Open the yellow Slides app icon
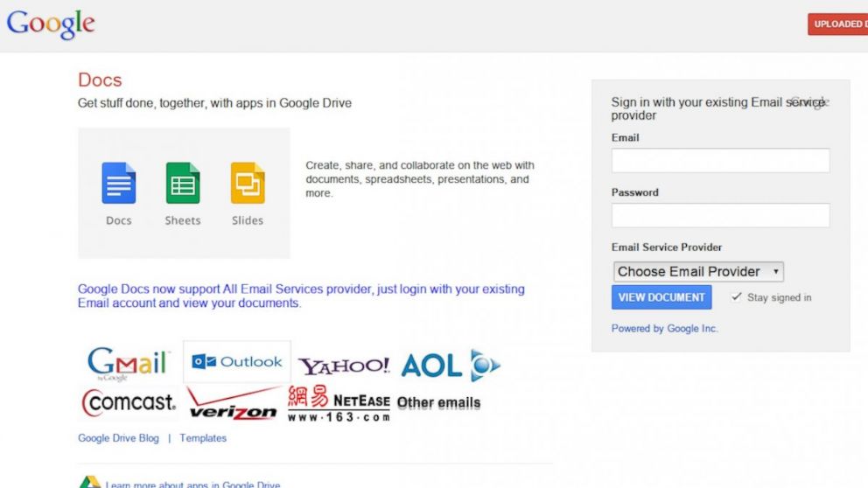This screenshot has height=488, width=868. tap(248, 183)
